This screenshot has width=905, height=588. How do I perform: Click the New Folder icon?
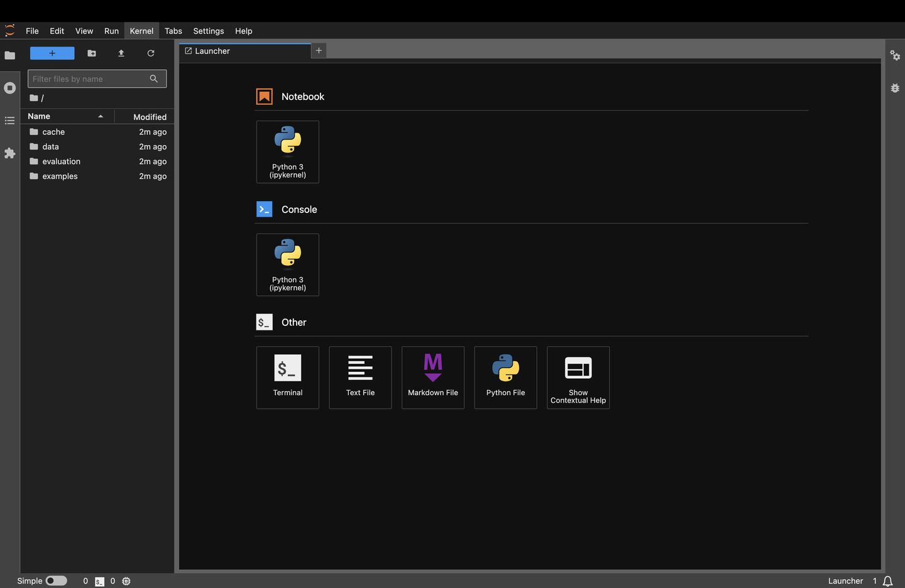click(92, 53)
